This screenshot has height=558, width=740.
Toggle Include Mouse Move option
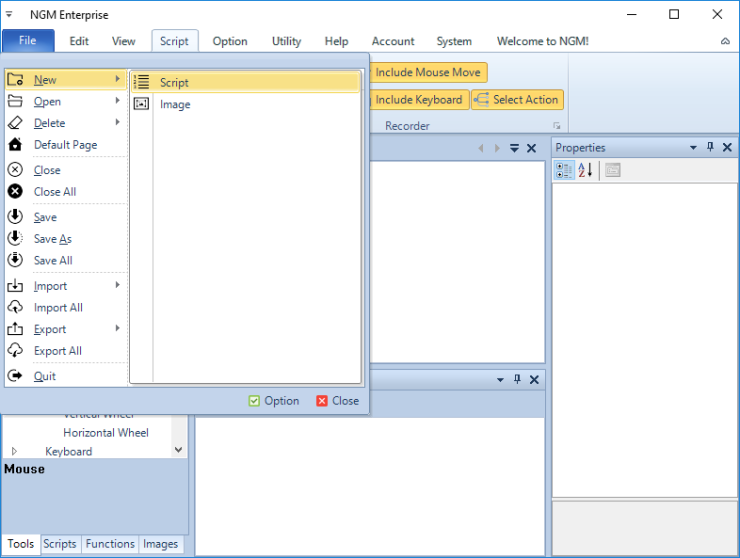[x=428, y=72]
